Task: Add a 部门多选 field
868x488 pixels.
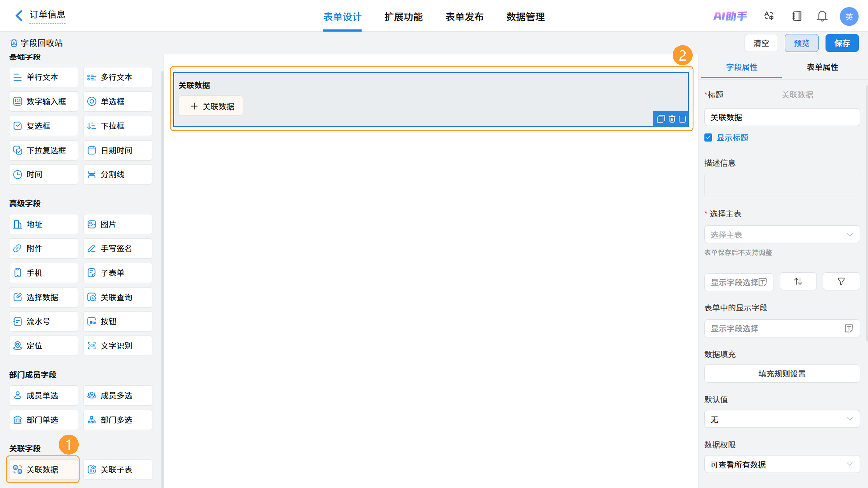Action: (118, 420)
